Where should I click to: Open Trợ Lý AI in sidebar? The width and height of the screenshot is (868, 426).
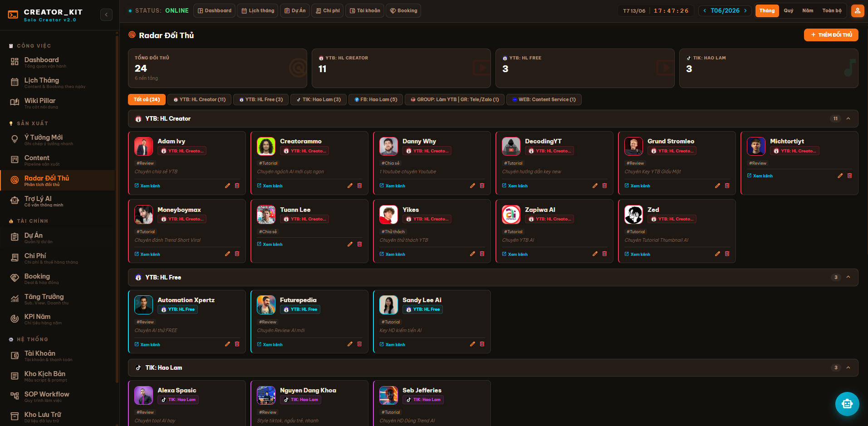click(58, 201)
